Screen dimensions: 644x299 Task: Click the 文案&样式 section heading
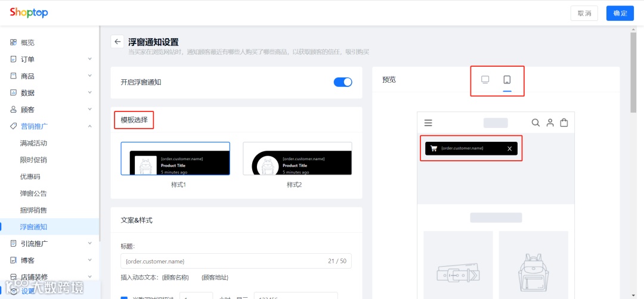coord(137,220)
